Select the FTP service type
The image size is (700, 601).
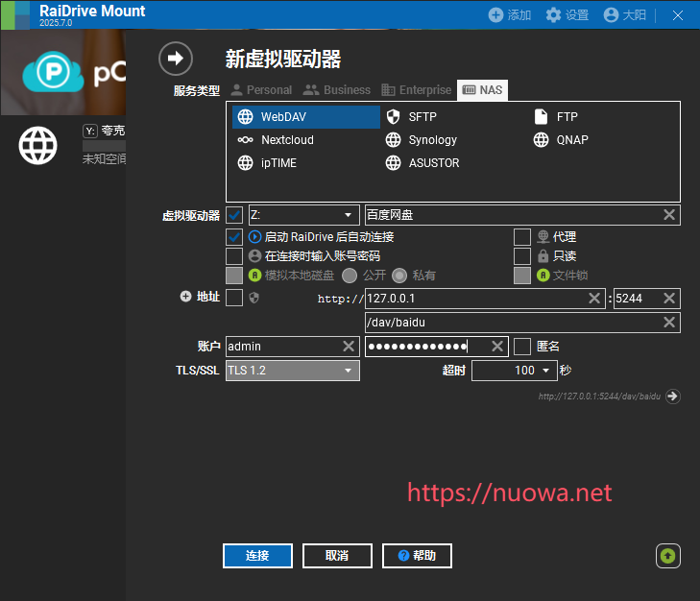click(x=556, y=117)
